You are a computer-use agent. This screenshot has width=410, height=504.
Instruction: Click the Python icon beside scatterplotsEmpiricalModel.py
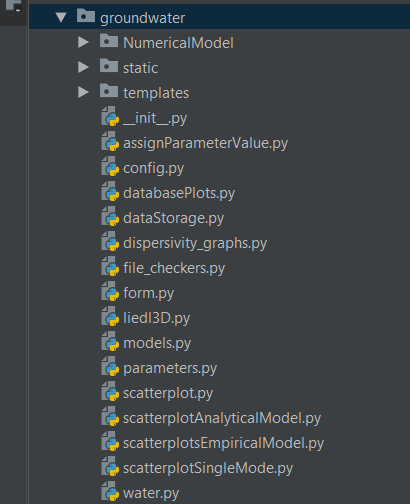[110, 441]
